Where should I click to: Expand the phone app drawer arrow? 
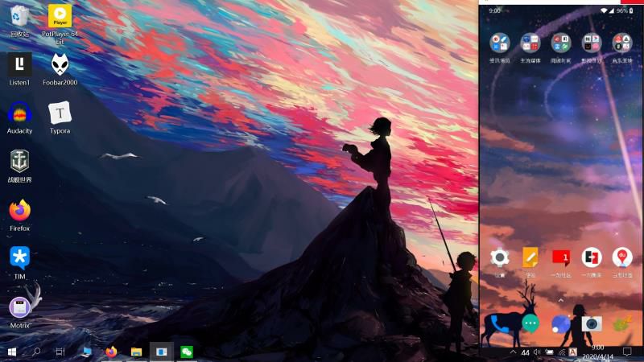point(560,300)
